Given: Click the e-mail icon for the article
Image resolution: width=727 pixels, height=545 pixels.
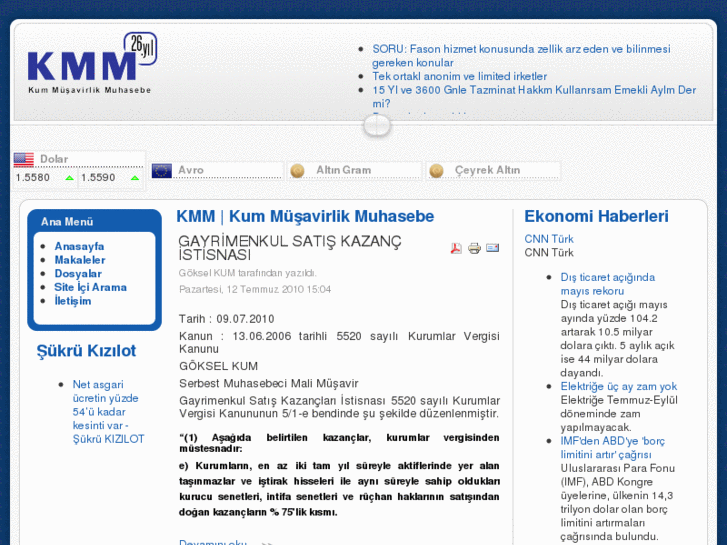Looking at the screenshot, I should (x=492, y=248).
